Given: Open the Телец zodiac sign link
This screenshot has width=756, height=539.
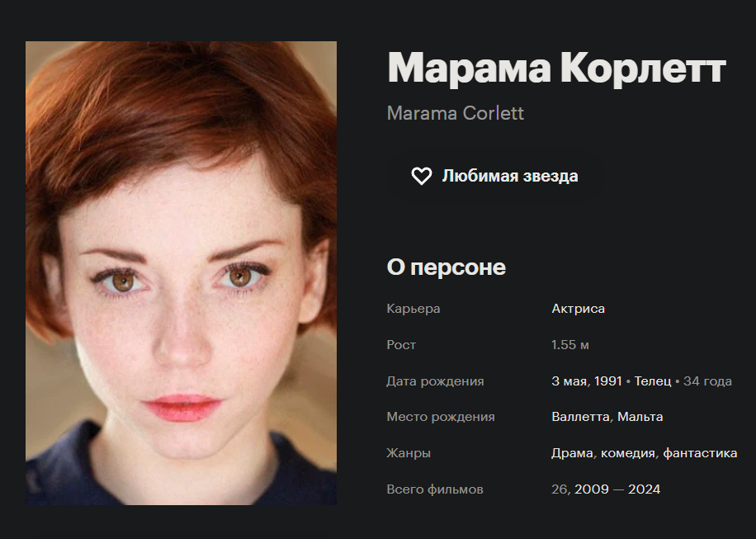Looking at the screenshot, I should tap(653, 381).
